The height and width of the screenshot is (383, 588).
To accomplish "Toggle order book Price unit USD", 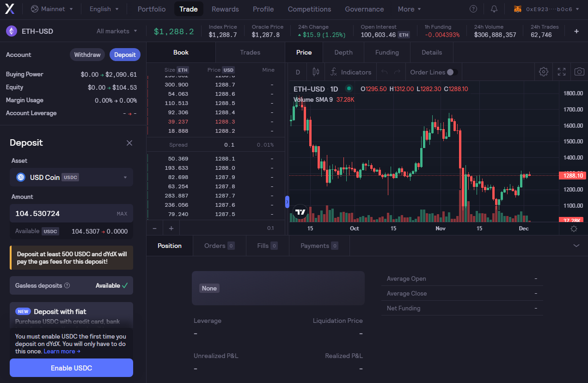I will point(228,70).
